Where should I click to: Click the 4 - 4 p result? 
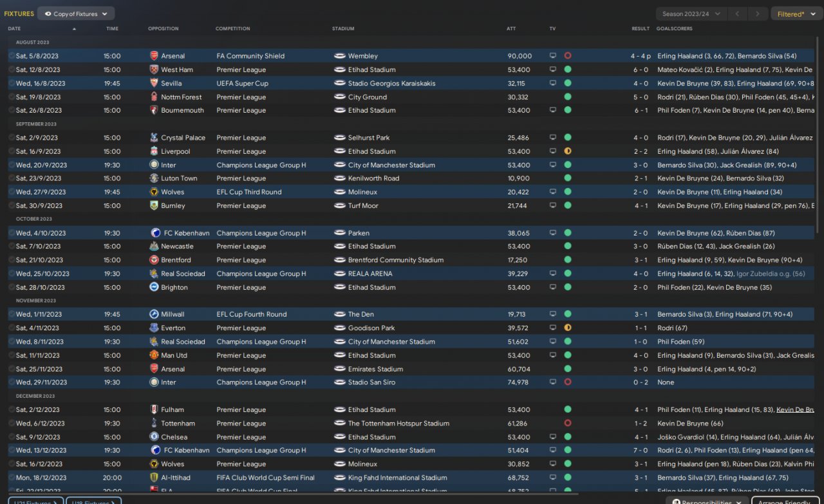pyautogui.click(x=641, y=56)
